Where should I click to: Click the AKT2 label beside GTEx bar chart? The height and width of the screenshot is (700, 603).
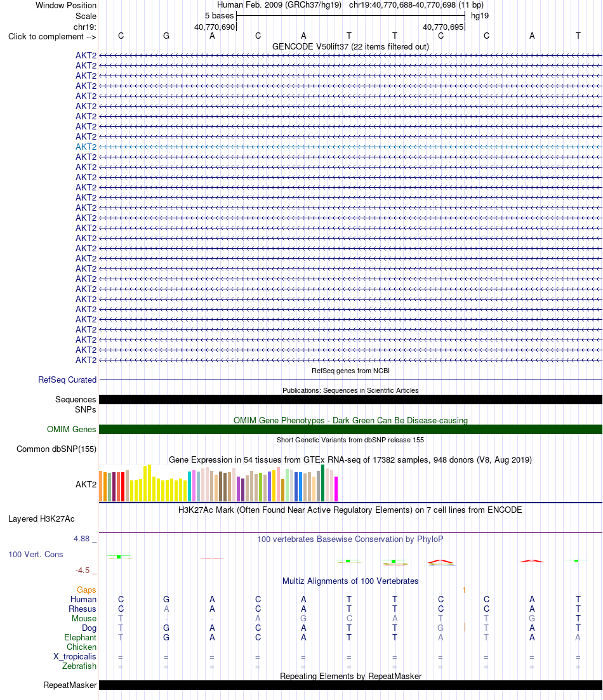86,484
